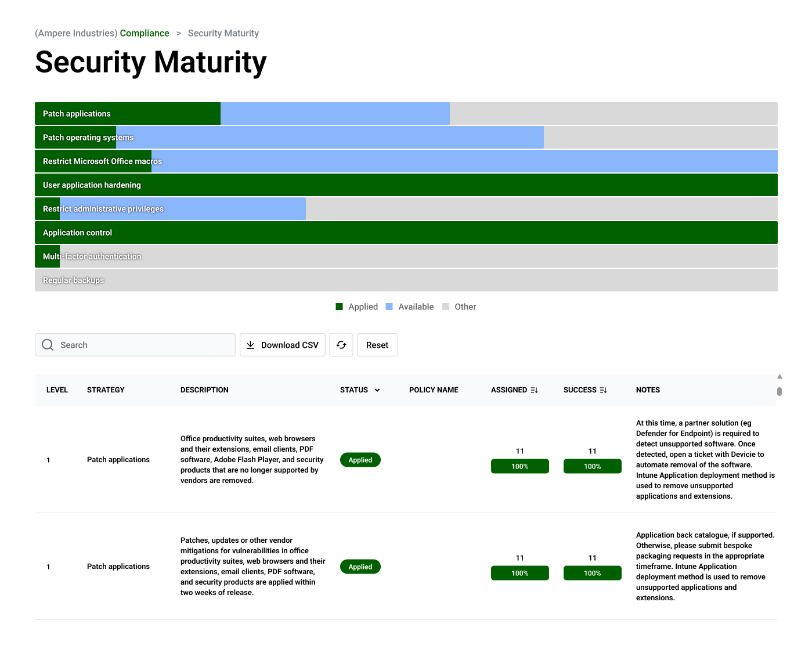The image size is (812, 656).
Task: Click the gray Other legend marker
Action: point(445,306)
